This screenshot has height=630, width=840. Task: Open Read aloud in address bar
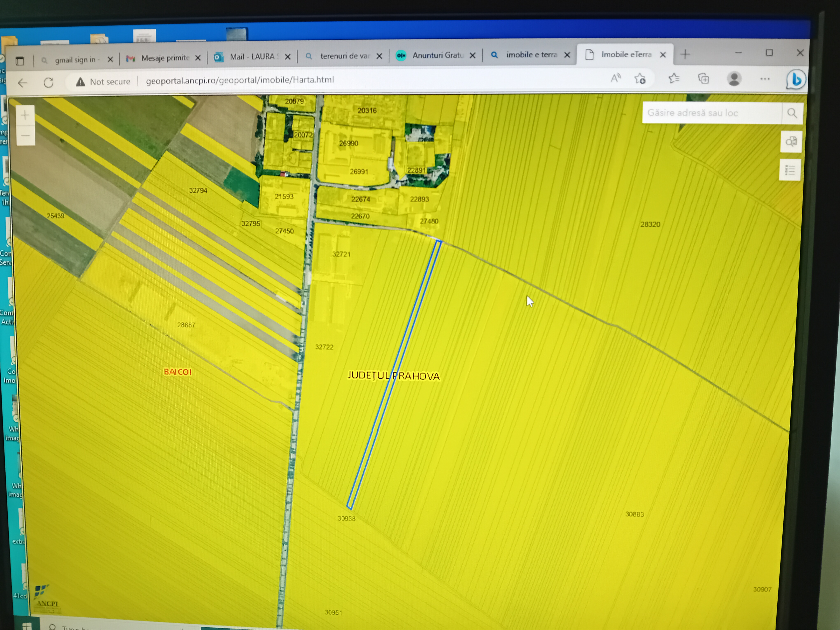click(x=615, y=79)
